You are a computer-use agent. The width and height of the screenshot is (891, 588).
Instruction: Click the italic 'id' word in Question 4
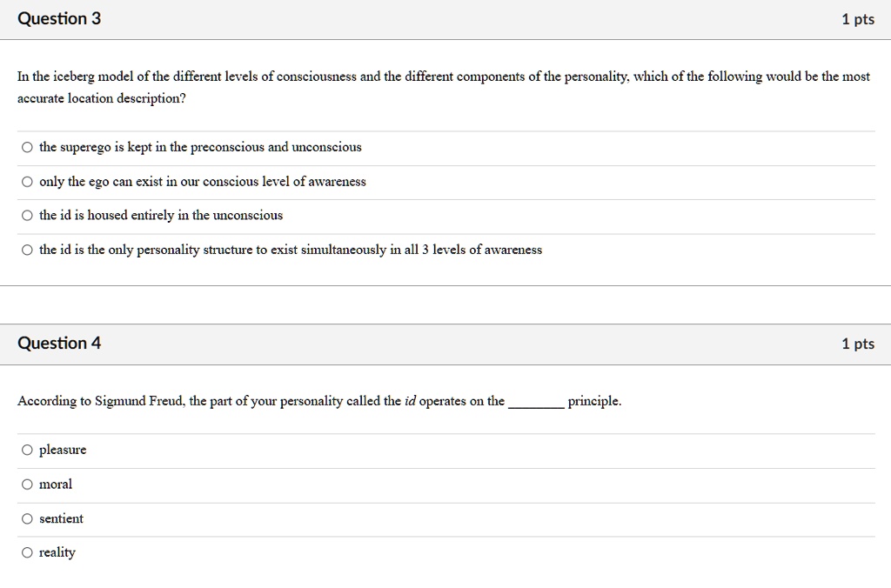411,401
